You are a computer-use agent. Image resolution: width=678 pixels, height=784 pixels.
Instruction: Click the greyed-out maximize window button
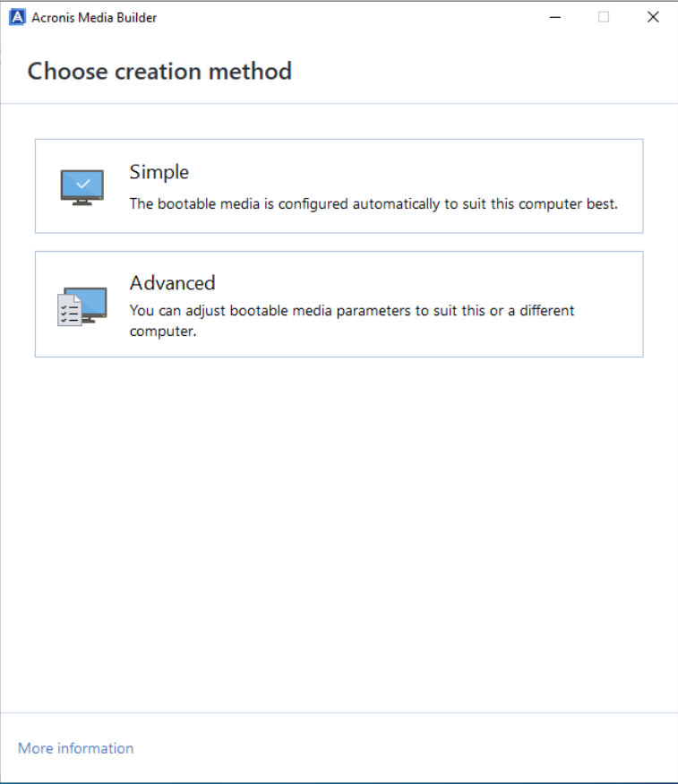tap(604, 17)
